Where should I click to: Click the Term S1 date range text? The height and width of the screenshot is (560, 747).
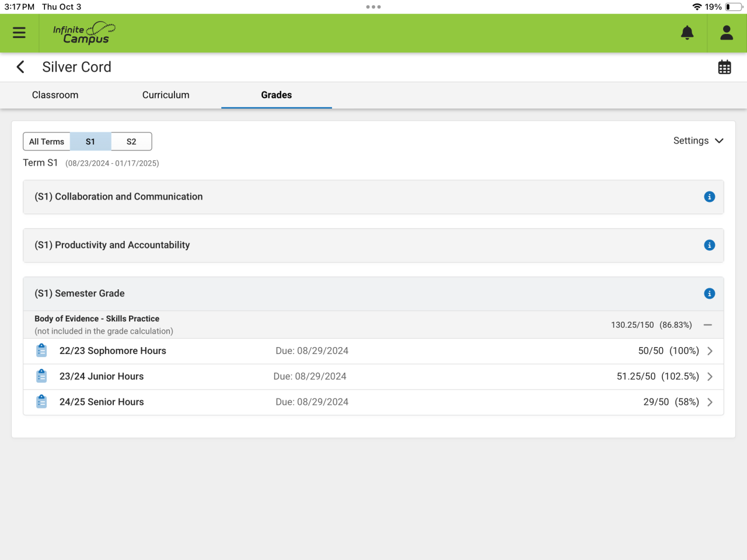pos(112,163)
